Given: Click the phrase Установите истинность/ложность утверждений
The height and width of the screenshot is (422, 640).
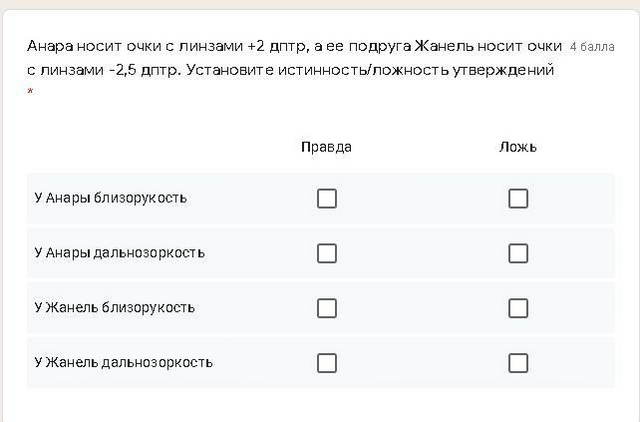Looking at the screenshot, I should (370, 70).
